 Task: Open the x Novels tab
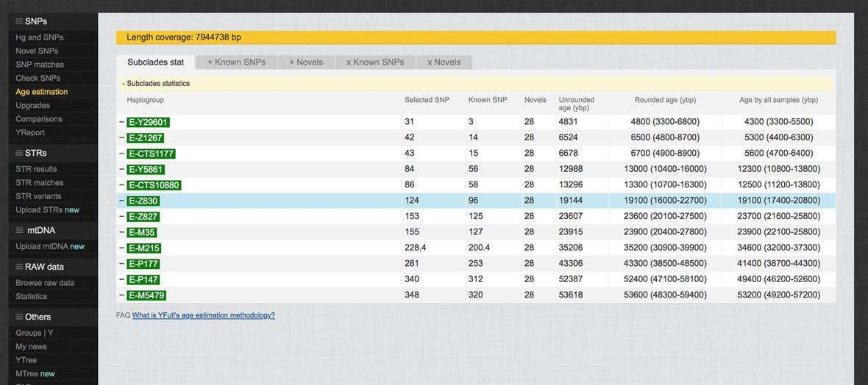444,62
